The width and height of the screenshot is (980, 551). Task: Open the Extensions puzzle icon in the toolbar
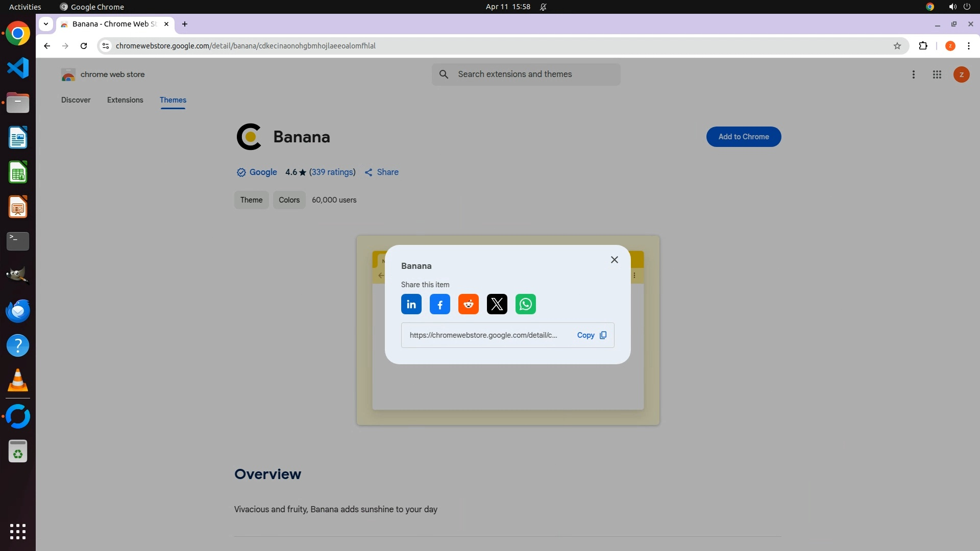click(923, 46)
